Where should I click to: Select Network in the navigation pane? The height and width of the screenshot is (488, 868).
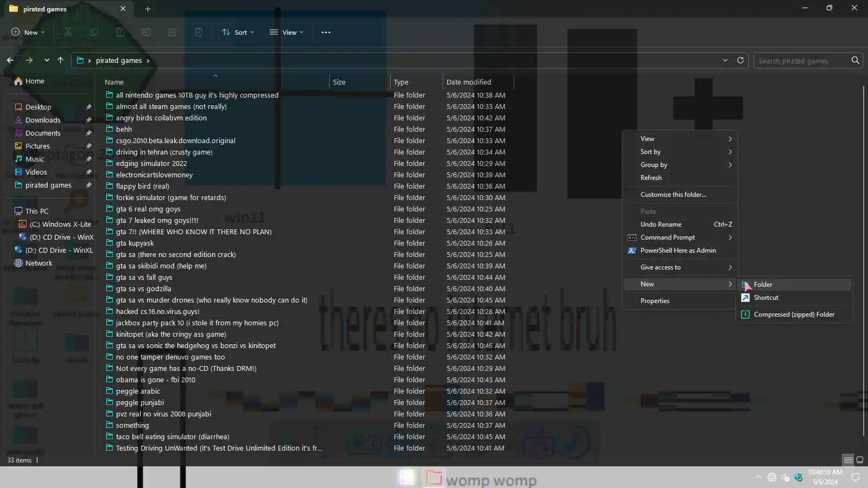(x=39, y=263)
